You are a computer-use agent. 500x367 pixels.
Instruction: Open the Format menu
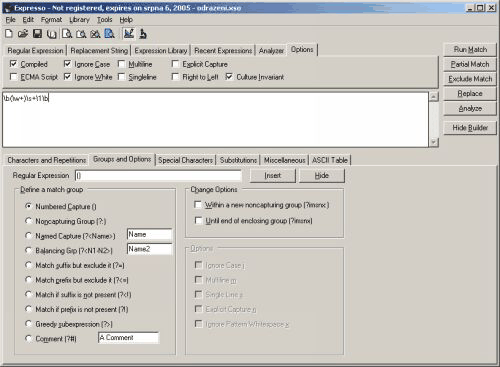(51, 20)
